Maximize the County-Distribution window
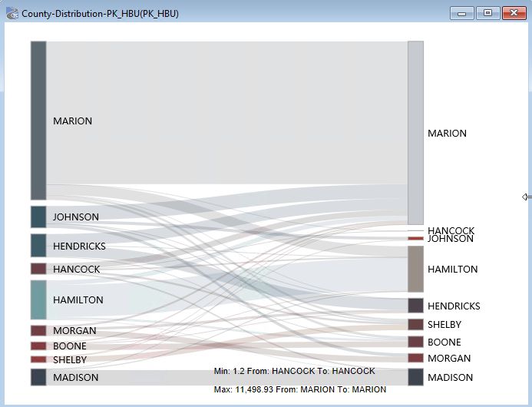The image size is (532, 407). (487, 13)
